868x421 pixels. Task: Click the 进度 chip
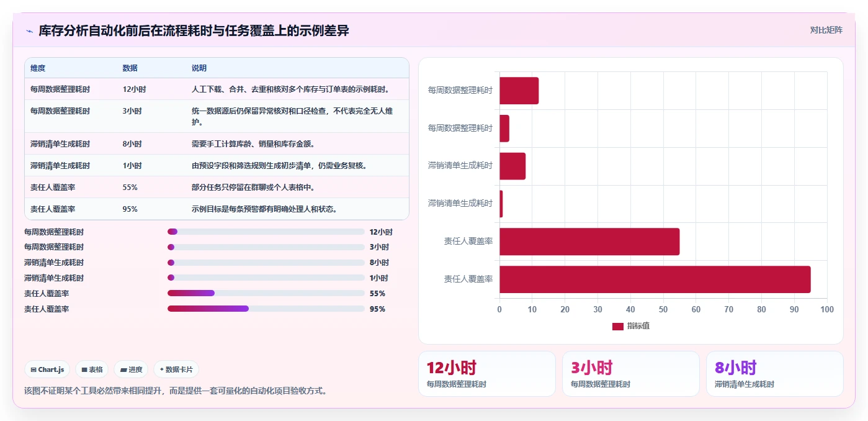[x=131, y=369]
